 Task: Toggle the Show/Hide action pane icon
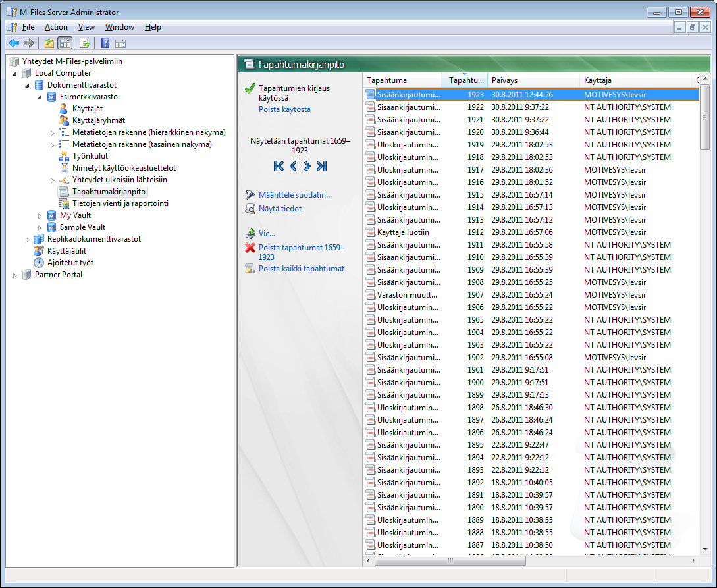(x=120, y=44)
